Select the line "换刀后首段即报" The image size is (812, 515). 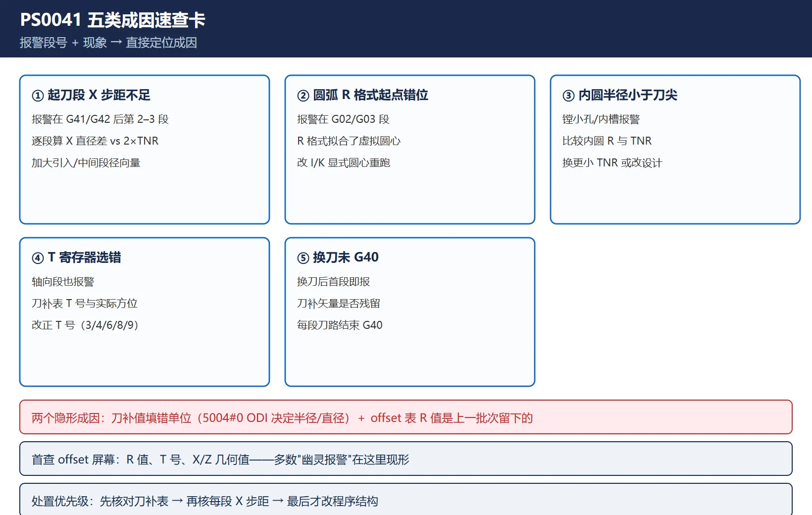[x=334, y=282]
